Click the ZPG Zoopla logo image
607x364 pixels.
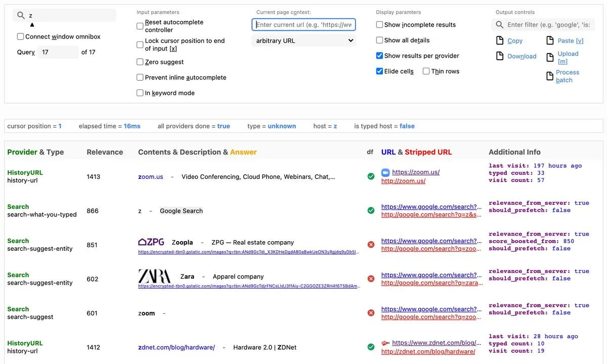(x=151, y=242)
